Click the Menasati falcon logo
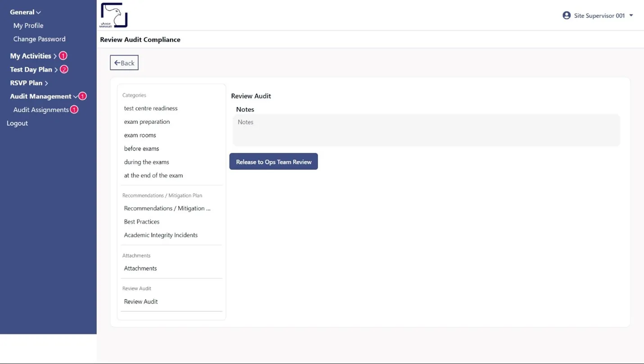 click(113, 15)
